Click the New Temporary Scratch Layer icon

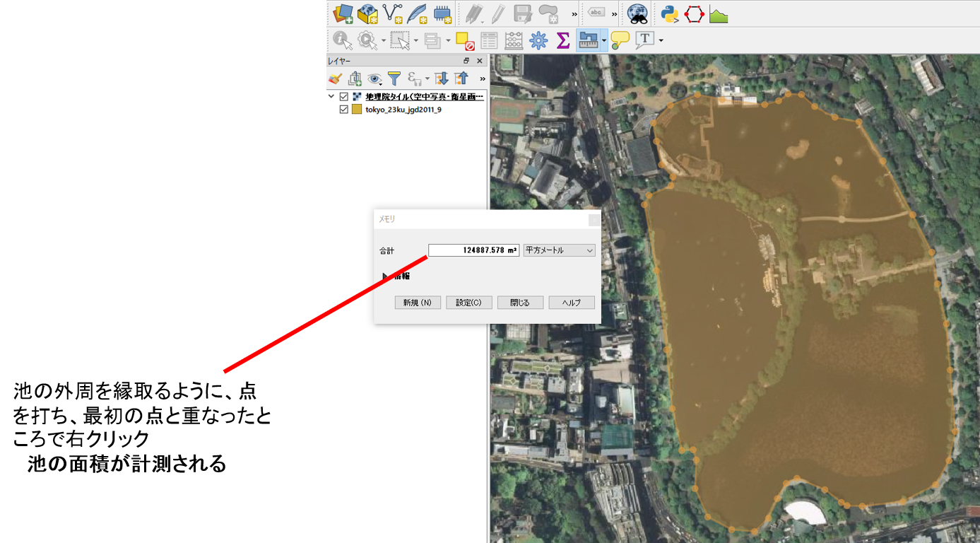click(442, 13)
